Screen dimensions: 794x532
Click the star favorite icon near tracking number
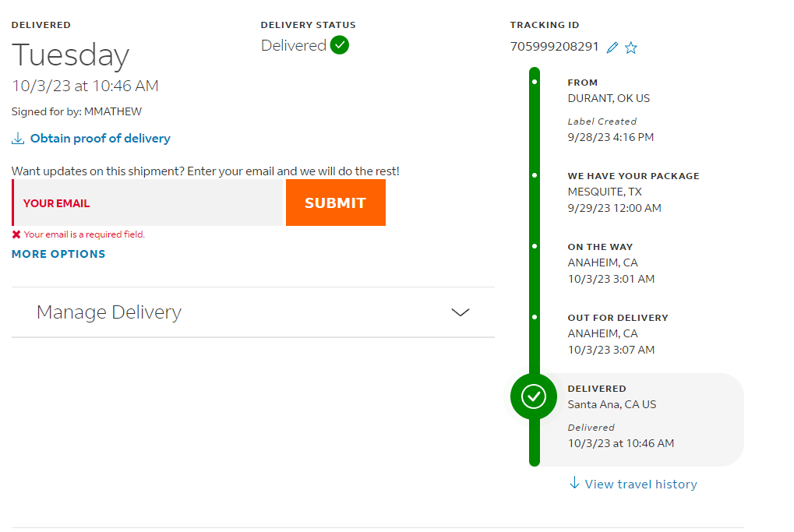point(631,48)
